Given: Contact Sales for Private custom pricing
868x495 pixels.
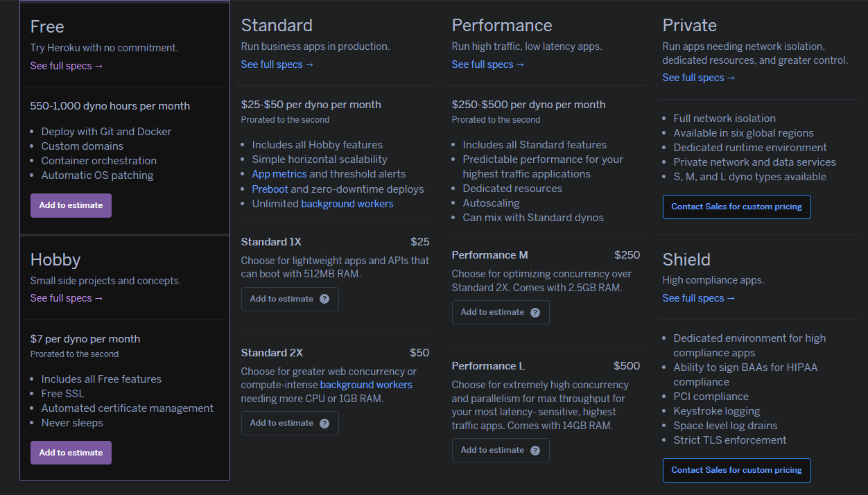Looking at the screenshot, I should [736, 207].
